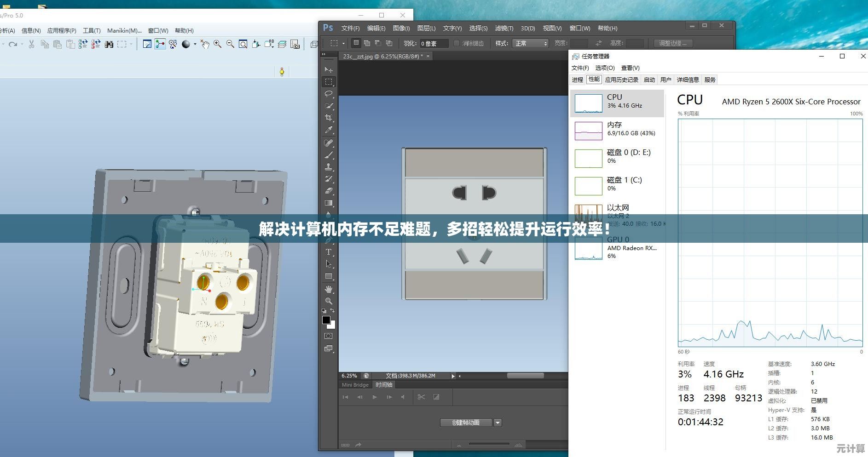The width and height of the screenshot is (868, 457).
Task: Select the Eyedropper tool
Action: (x=329, y=130)
